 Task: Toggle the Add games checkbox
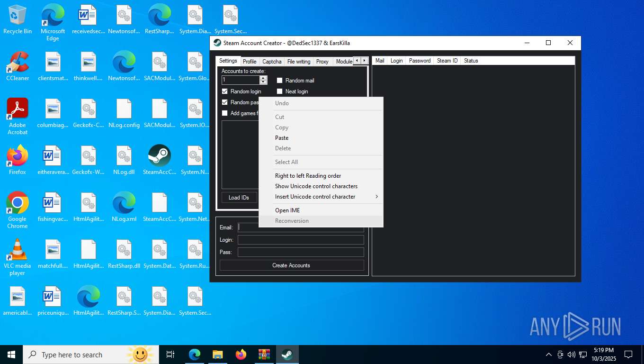[x=225, y=113]
